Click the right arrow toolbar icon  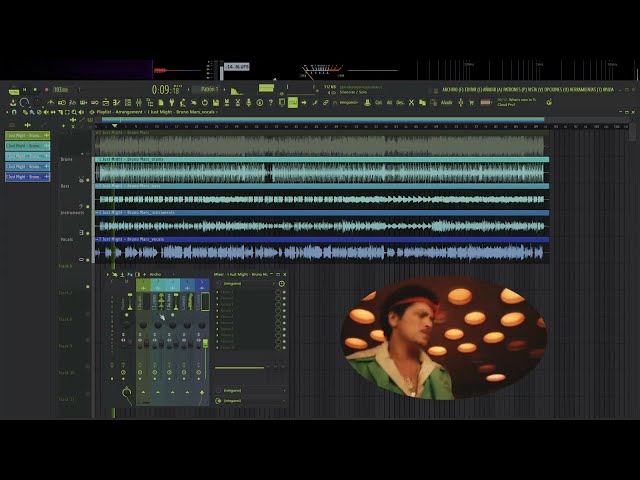tap(304, 102)
